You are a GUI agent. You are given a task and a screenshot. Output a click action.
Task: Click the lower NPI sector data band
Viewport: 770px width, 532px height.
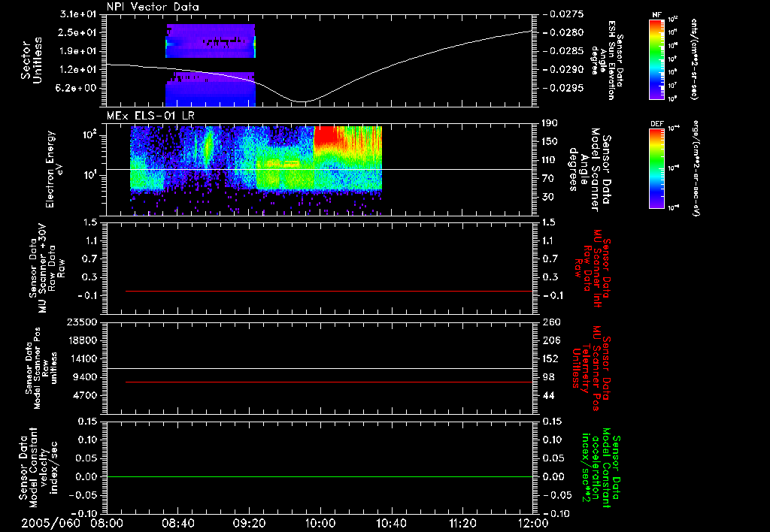[x=211, y=89]
